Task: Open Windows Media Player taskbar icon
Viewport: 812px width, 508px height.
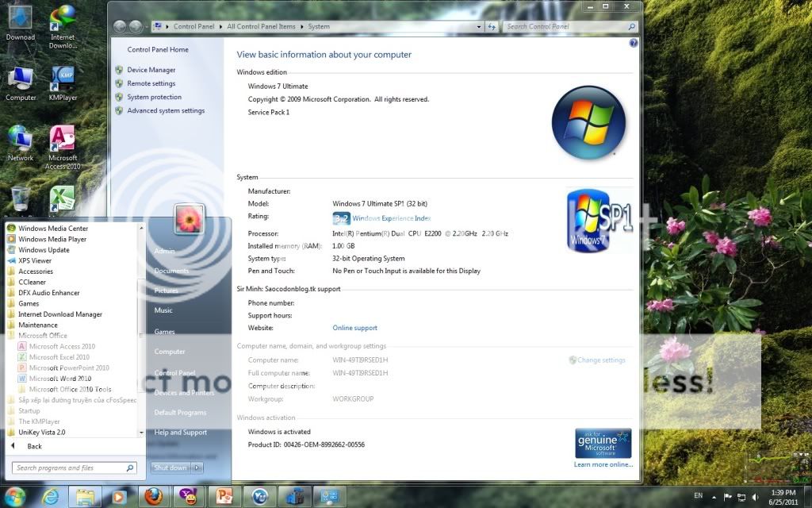Action: pyautogui.click(x=119, y=497)
